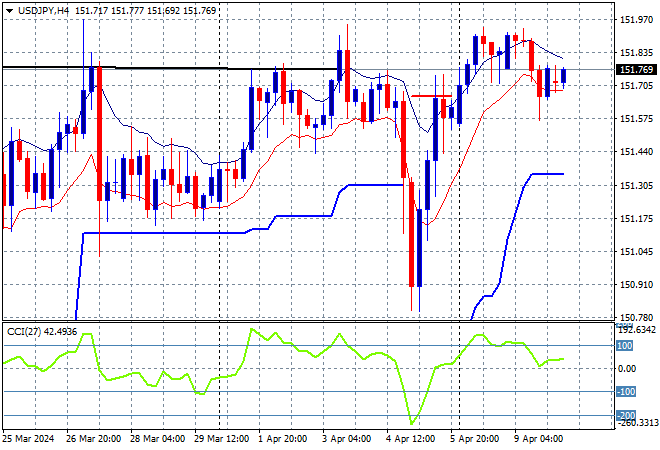Image resolution: width=660 pixels, height=450 pixels.
Task: Click the 151.575 price axis label
Action: tap(636, 119)
